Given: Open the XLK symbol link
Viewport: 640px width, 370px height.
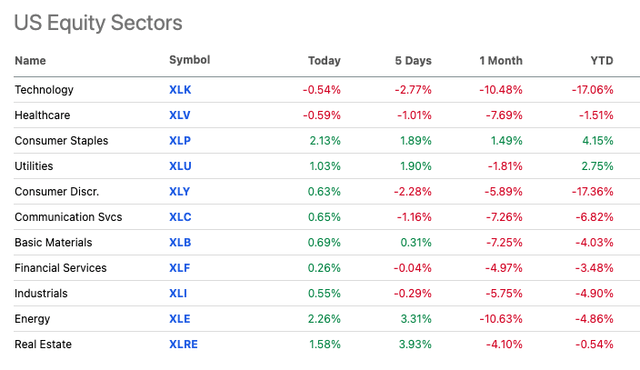Looking at the screenshot, I should click(x=180, y=90).
